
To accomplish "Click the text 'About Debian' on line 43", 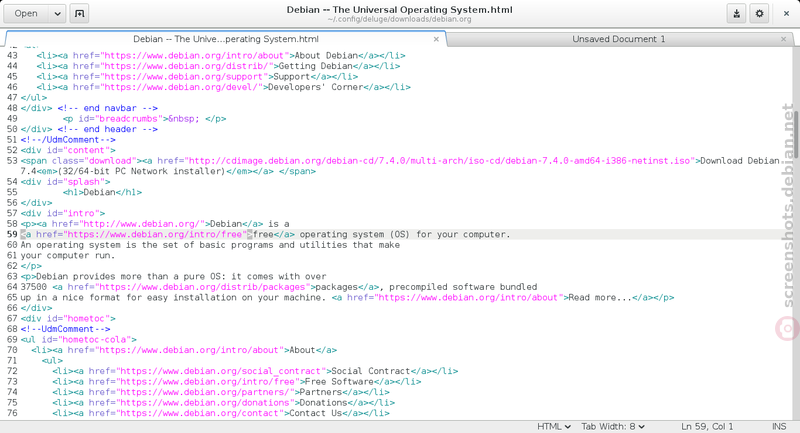I will pos(327,56).
